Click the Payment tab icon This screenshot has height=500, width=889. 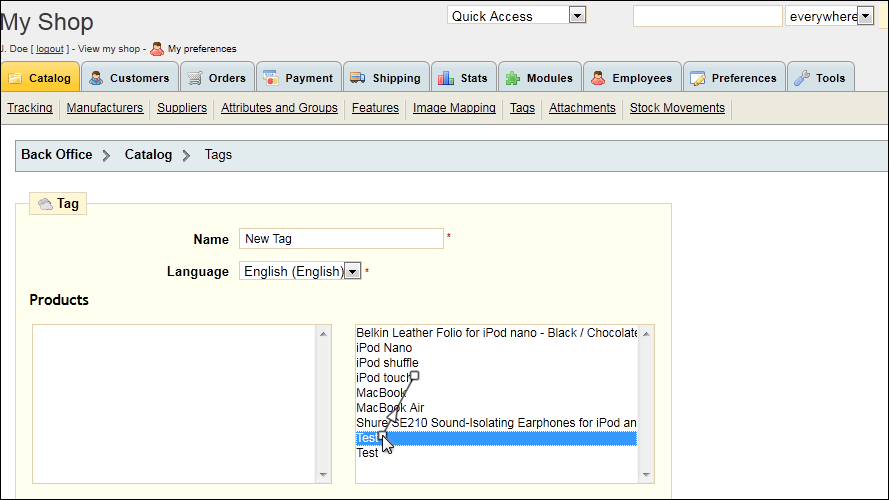pyautogui.click(x=270, y=78)
